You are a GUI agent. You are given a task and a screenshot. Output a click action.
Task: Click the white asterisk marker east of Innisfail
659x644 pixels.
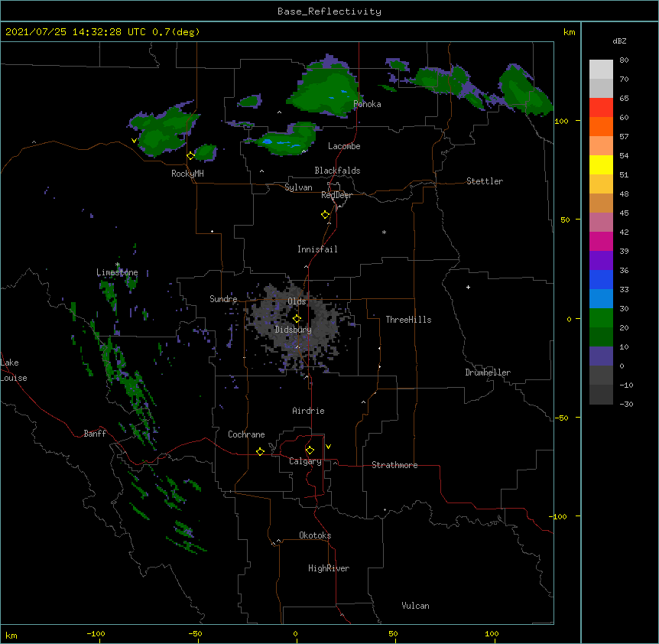pyautogui.click(x=384, y=232)
